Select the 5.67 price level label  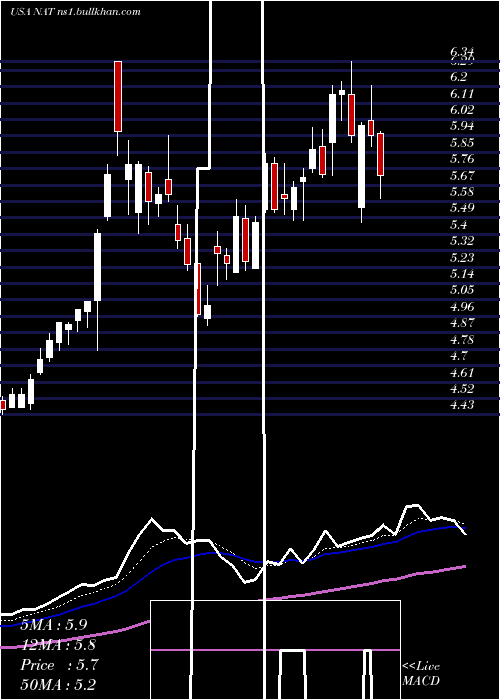point(462,175)
